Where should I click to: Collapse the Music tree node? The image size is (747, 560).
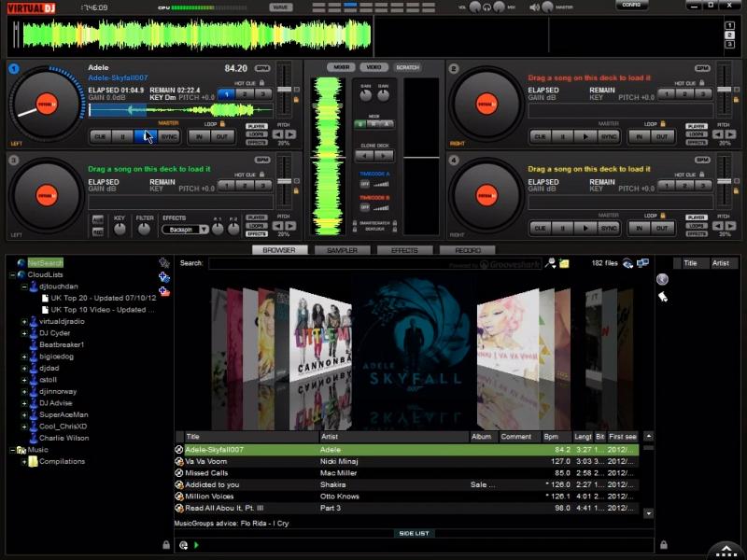(x=12, y=450)
